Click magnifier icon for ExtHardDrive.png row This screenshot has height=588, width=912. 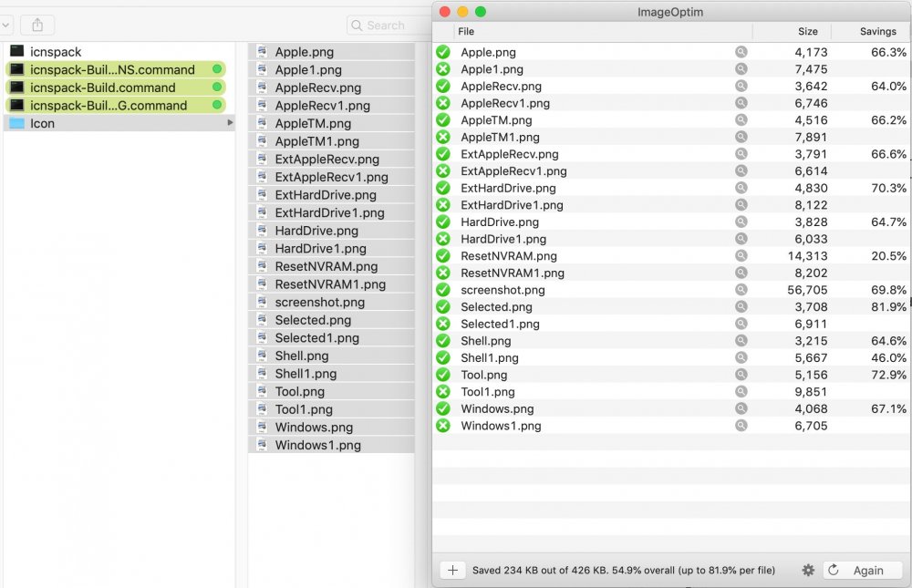[x=741, y=188]
